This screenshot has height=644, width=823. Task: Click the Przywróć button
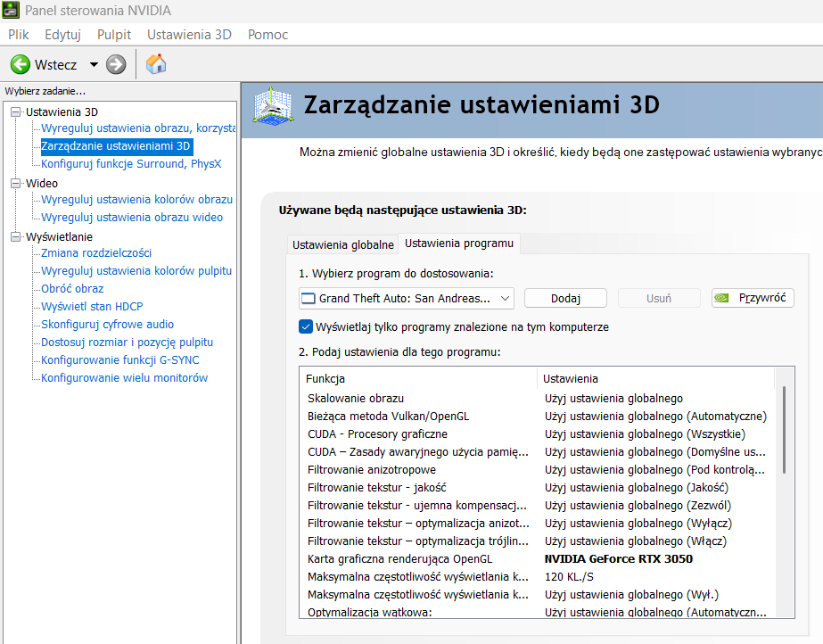coord(753,298)
